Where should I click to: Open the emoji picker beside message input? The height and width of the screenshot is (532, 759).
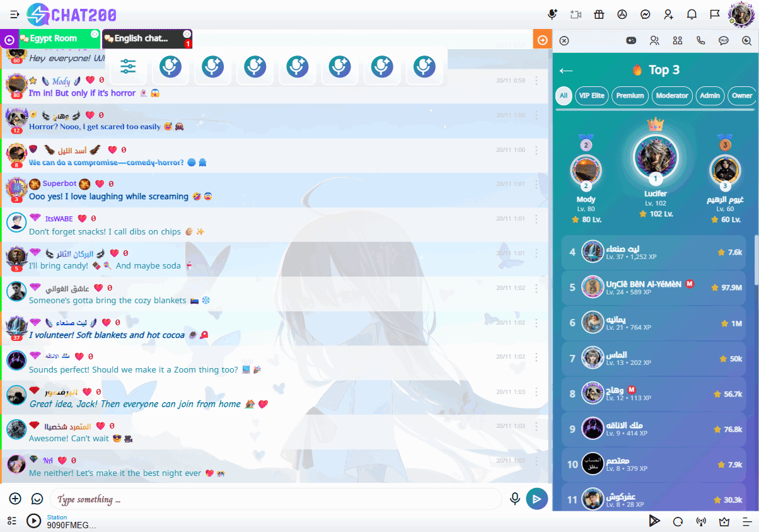click(x=37, y=499)
